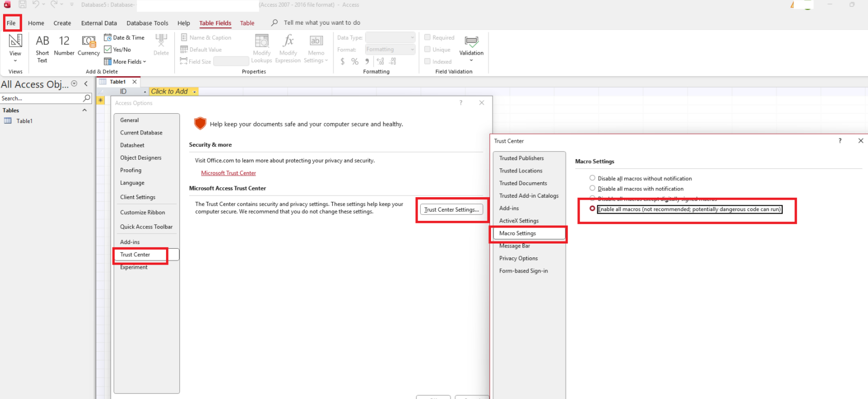Select Disable all macros with notification
Screen dimensions: 868x399
[x=592, y=188]
